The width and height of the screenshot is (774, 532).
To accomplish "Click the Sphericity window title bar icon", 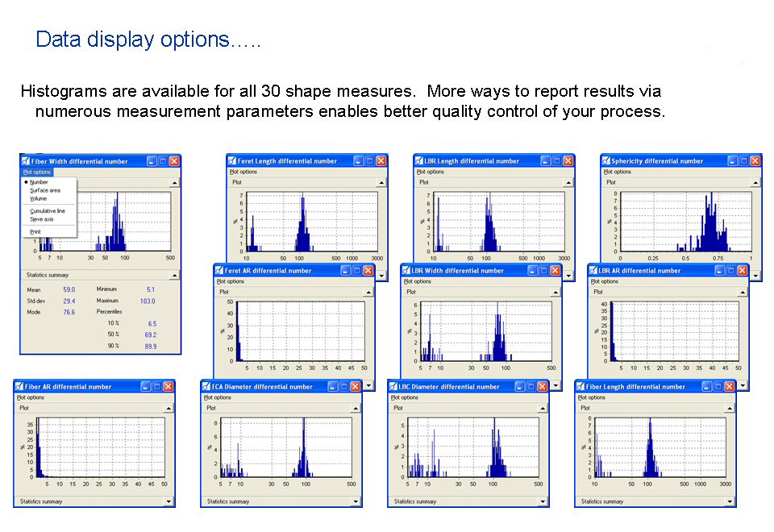I will [x=606, y=161].
